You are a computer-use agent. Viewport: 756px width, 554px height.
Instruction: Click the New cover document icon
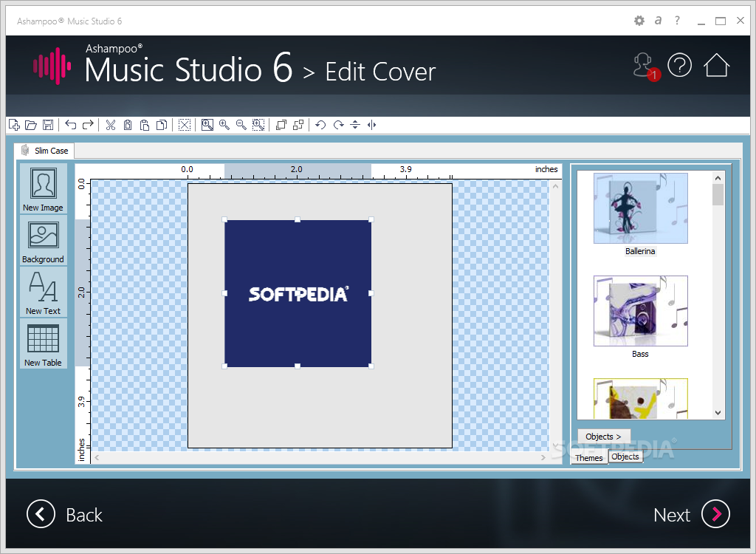point(15,125)
